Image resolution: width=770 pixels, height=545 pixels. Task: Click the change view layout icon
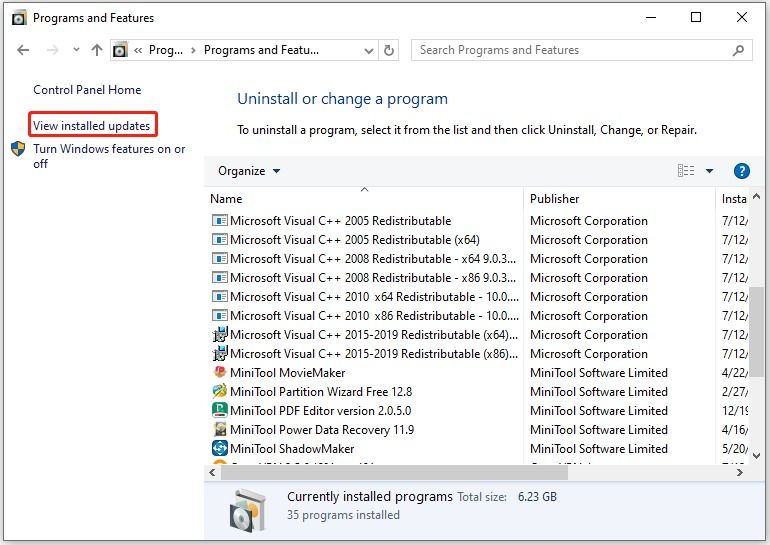point(686,171)
